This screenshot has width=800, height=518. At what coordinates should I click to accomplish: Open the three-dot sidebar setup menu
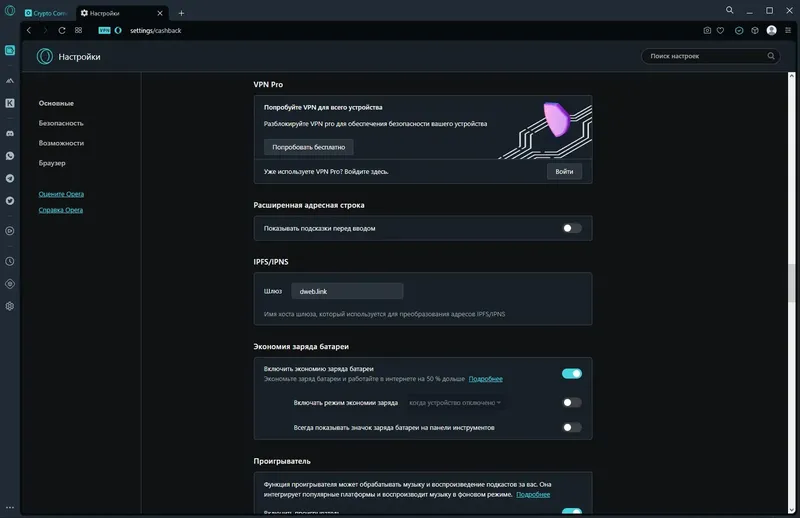[x=10, y=507]
